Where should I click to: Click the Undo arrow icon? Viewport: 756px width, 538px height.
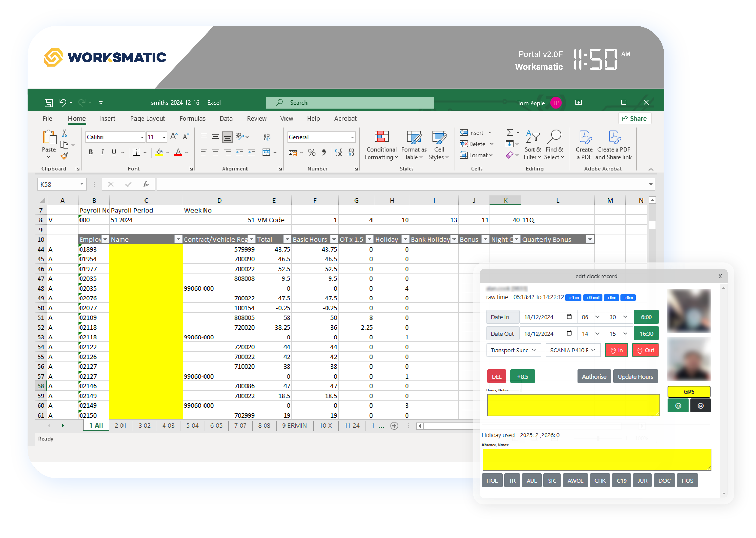coord(63,102)
